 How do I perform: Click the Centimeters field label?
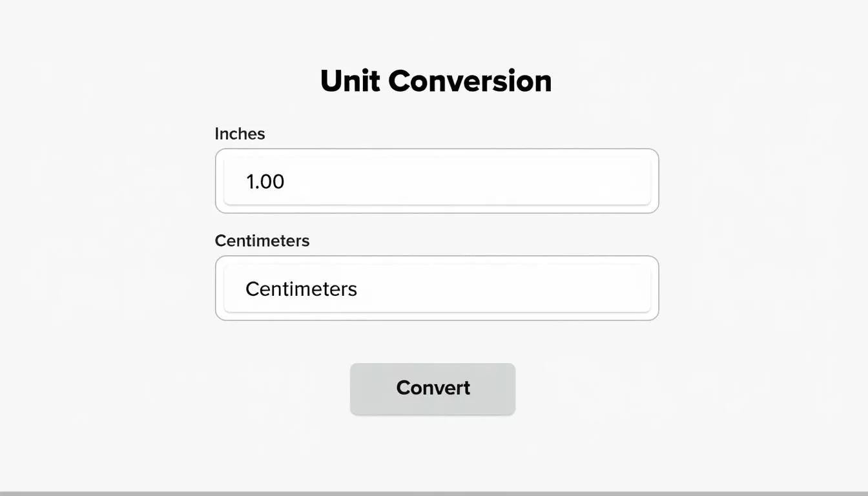click(262, 240)
